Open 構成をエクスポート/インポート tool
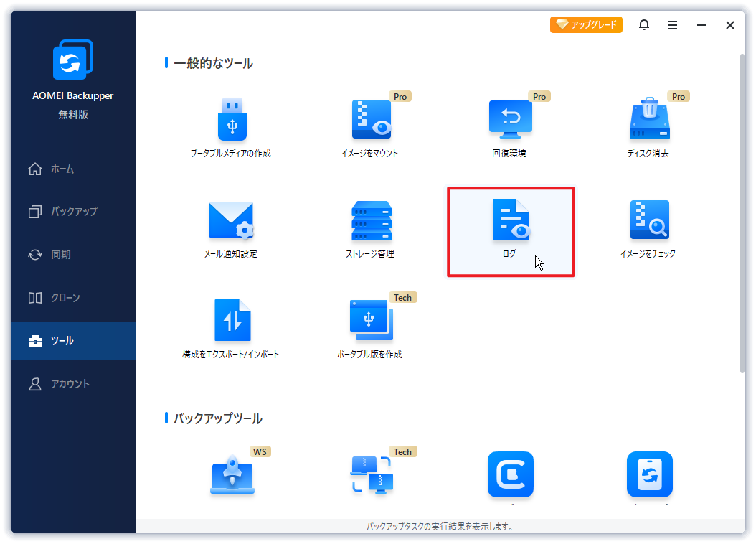The width and height of the screenshot is (756, 544). point(232,329)
